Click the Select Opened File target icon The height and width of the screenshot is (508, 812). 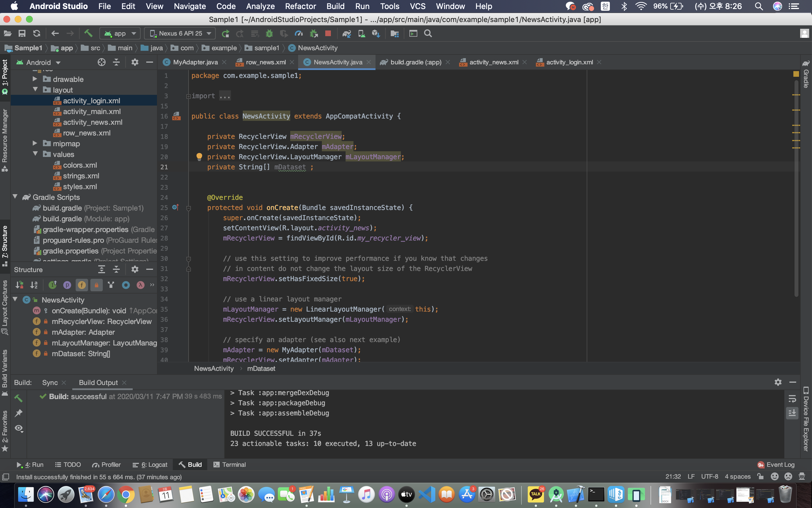pyautogui.click(x=102, y=62)
